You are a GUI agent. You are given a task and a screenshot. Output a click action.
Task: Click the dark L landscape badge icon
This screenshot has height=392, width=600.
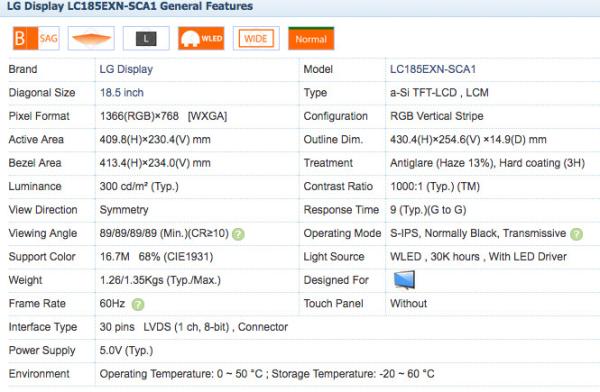point(146,38)
